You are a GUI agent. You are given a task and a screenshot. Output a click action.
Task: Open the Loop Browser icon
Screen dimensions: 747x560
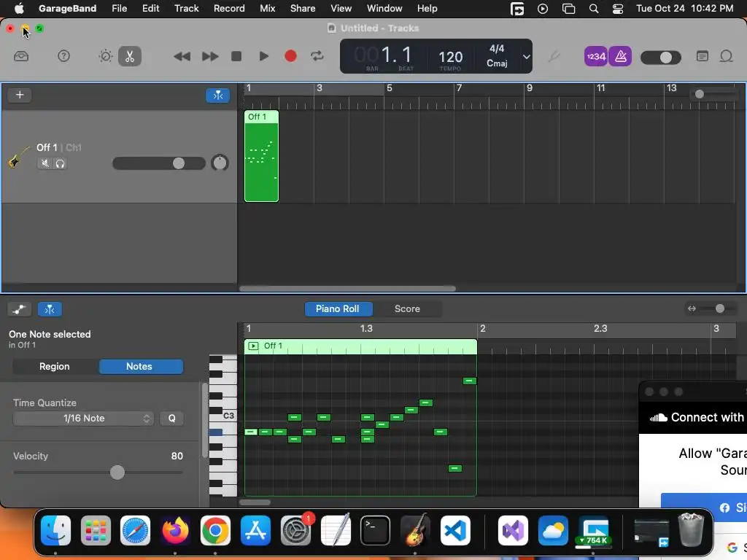726,57
